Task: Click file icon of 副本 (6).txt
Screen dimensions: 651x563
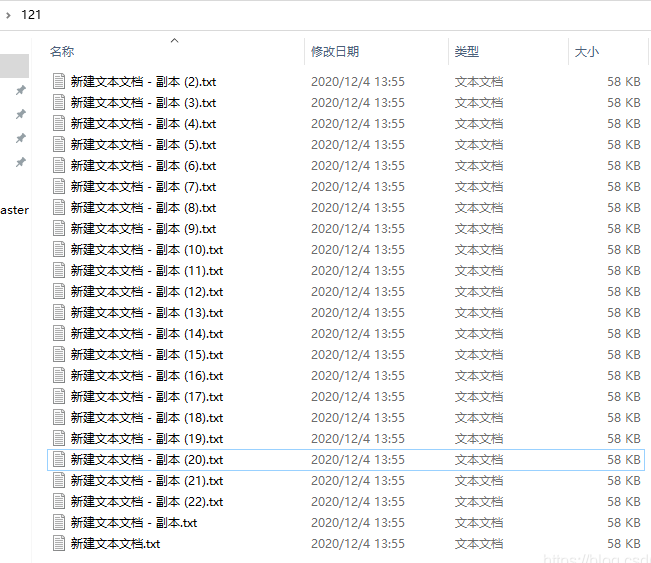Action: tap(59, 165)
